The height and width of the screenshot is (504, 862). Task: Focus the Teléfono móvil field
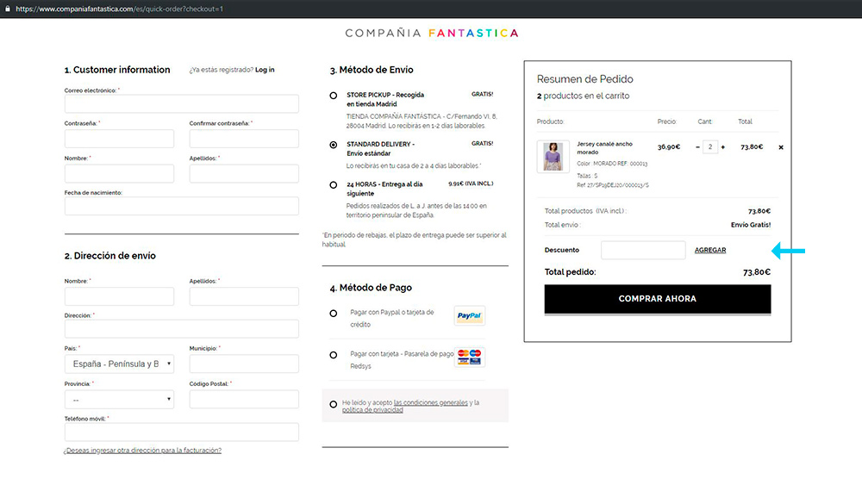181,432
